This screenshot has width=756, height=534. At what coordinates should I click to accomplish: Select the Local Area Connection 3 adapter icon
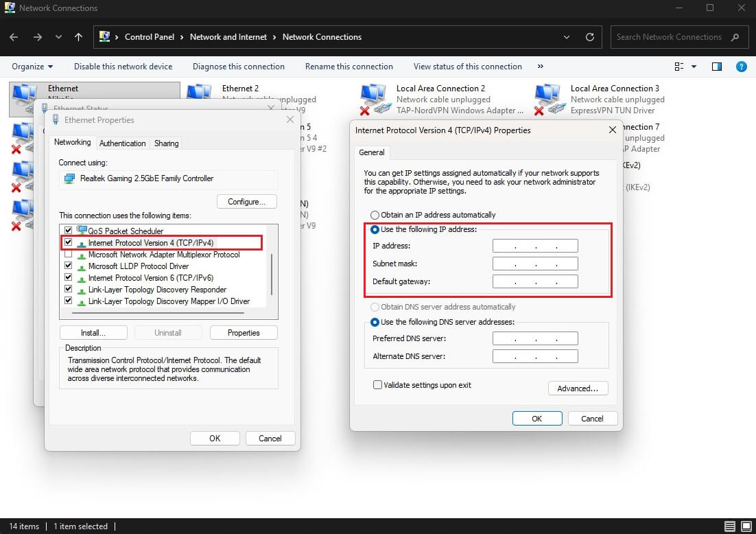click(549, 96)
